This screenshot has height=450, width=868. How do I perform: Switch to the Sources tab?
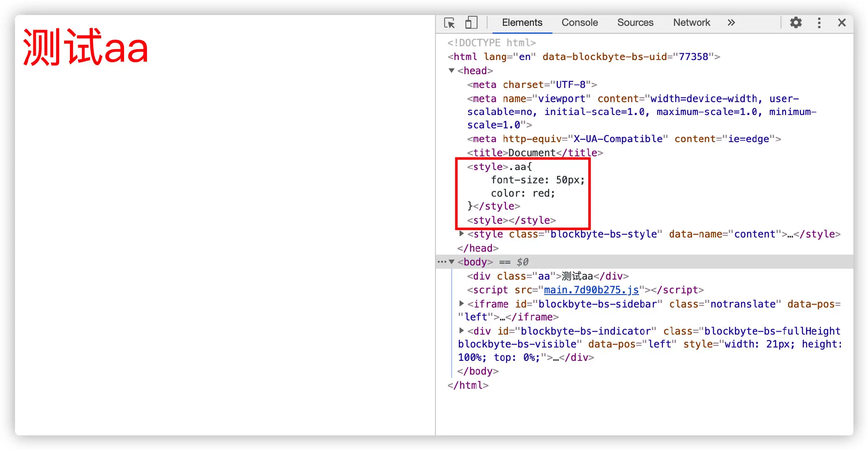[635, 22]
